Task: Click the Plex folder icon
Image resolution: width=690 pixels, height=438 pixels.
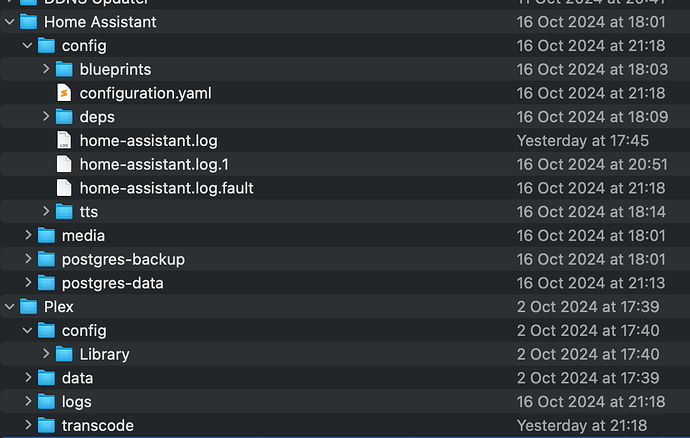Action: (x=29, y=307)
